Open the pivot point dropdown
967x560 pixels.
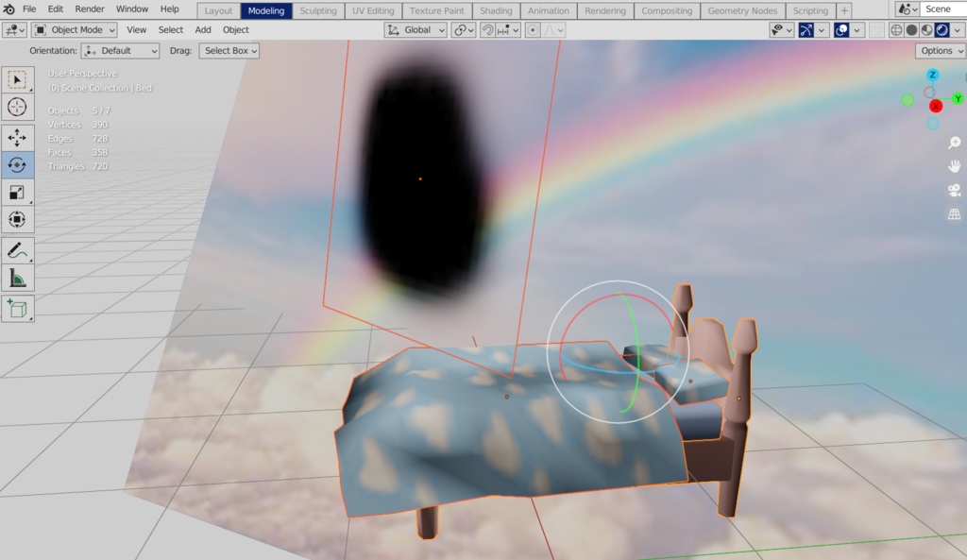[463, 29]
